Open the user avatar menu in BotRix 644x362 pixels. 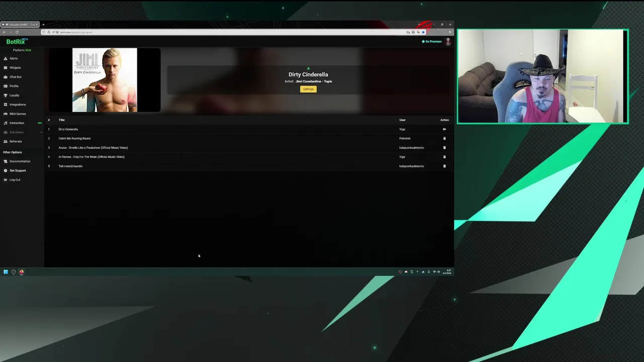pos(448,42)
